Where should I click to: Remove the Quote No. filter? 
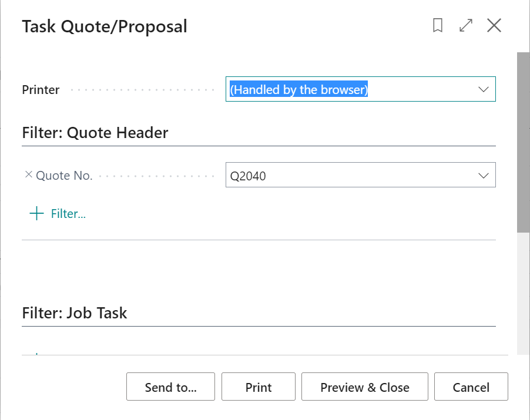coord(28,174)
